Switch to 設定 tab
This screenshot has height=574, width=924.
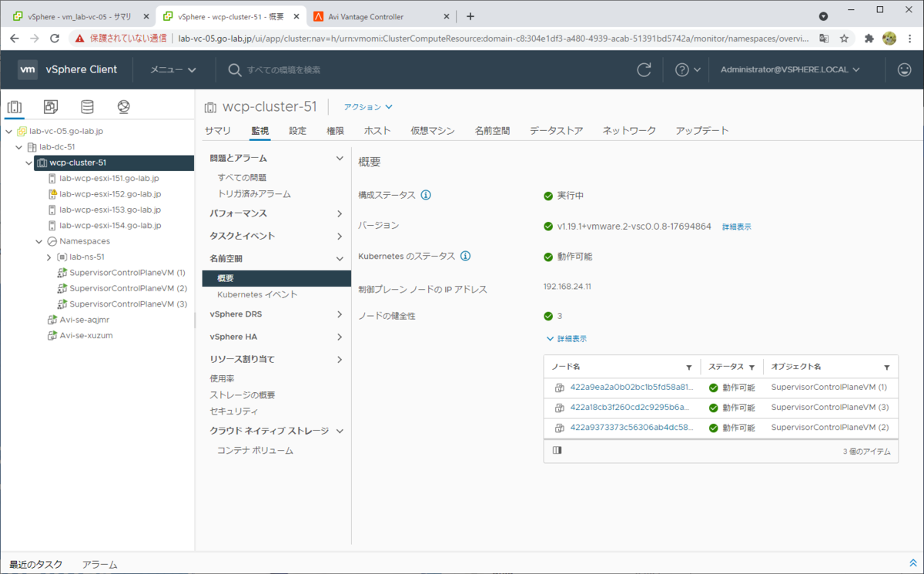[298, 131]
